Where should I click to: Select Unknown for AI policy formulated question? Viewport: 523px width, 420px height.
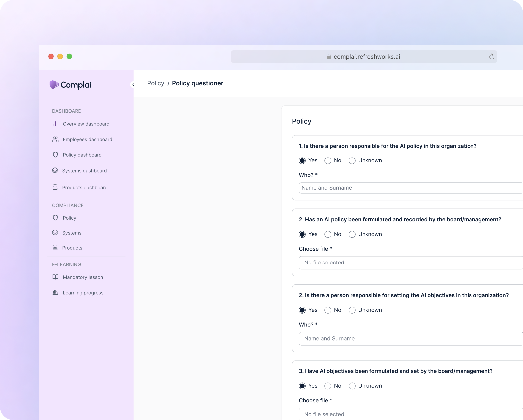point(352,234)
